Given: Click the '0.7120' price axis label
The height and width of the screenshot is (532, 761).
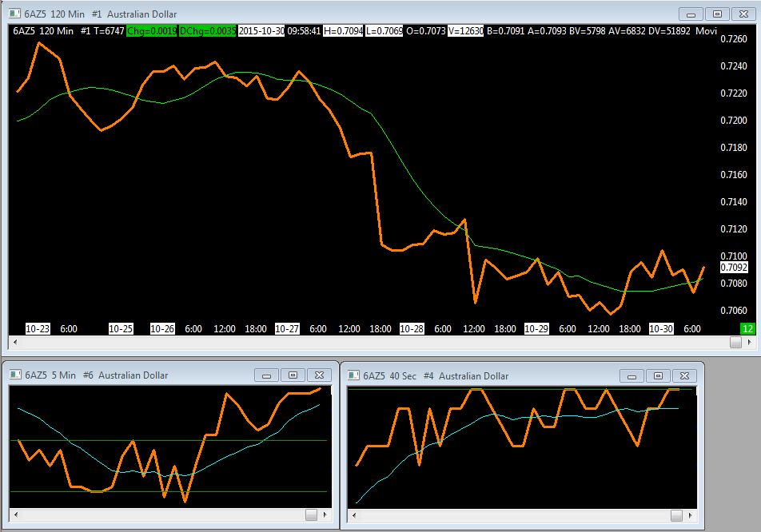Looking at the screenshot, I should tap(734, 229).
